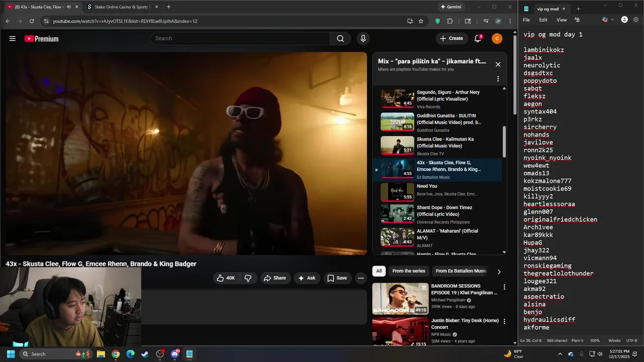Screen dimensions: 644x362
Task: View site information icon in address bar
Action: click(46, 21)
